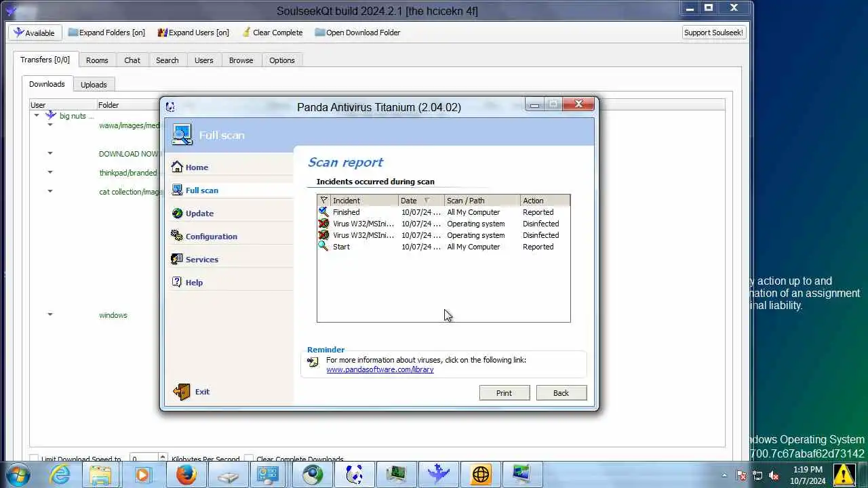Image resolution: width=868 pixels, height=488 pixels.
Task: Click the icon beside the Finished incident
Action: click(x=323, y=212)
